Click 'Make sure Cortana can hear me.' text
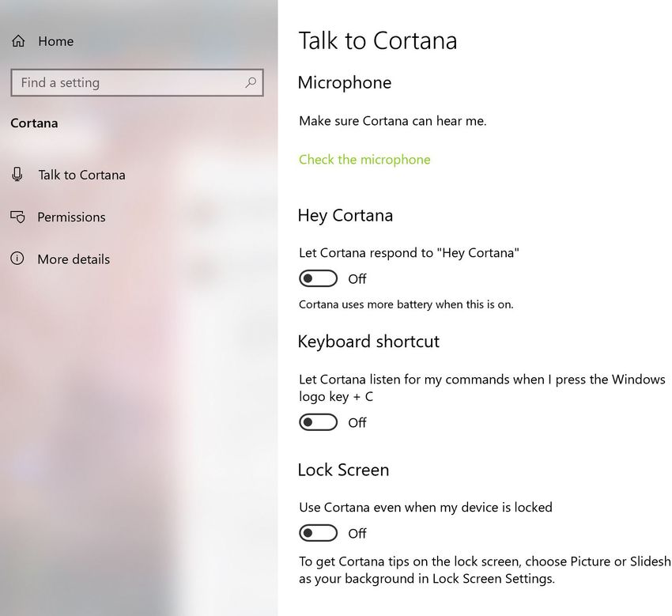The image size is (672, 616). pyautogui.click(x=393, y=121)
